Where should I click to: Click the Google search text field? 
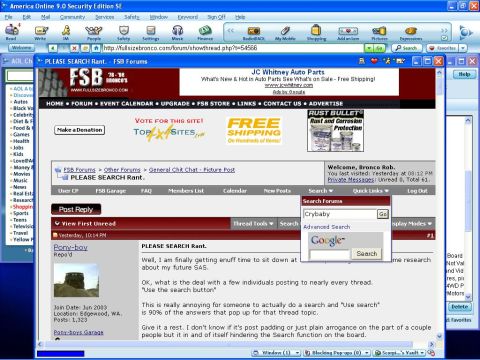pyautogui.click(x=329, y=255)
